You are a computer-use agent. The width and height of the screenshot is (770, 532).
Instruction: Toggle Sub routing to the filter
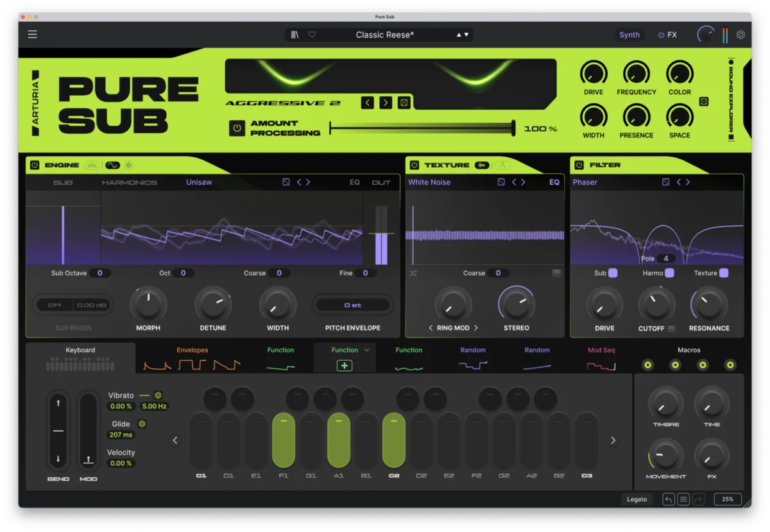(613, 273)
